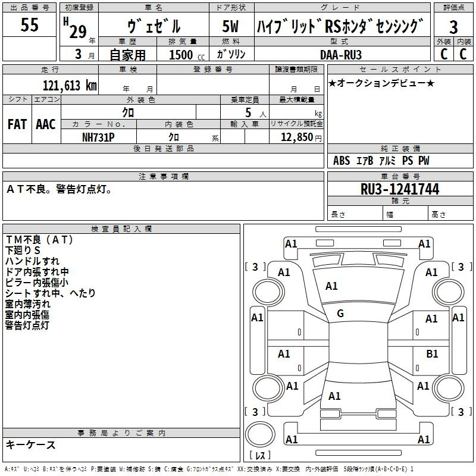Select model code DAA-RU3
Screen dimensions: 476x476
(x=341, y=55)
